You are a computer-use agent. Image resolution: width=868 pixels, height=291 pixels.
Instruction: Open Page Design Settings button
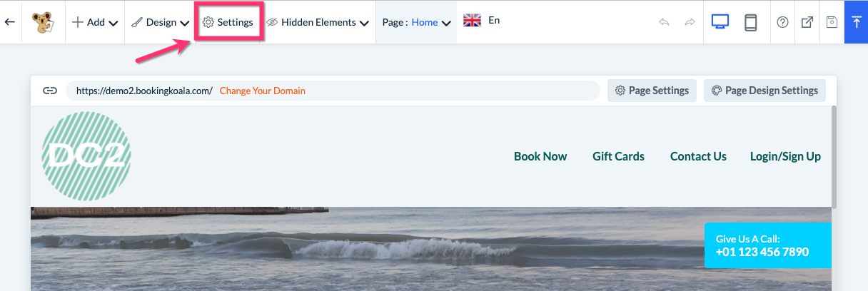click(764, 91)
